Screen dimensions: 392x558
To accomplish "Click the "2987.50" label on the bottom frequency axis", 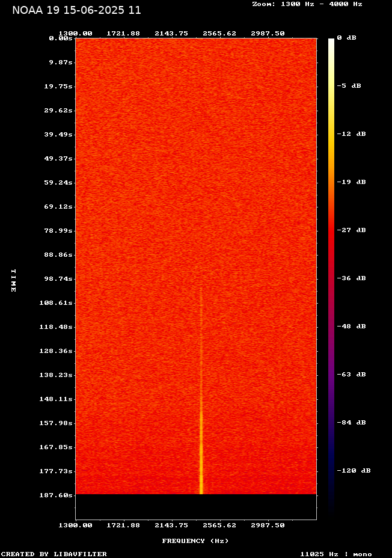I will point(268,525).
